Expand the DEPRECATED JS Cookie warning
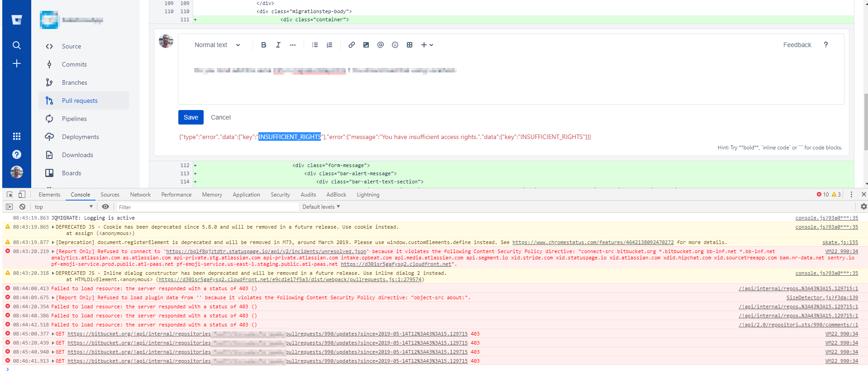This screenshot has height=374, width=868. (x=53, y=227)
